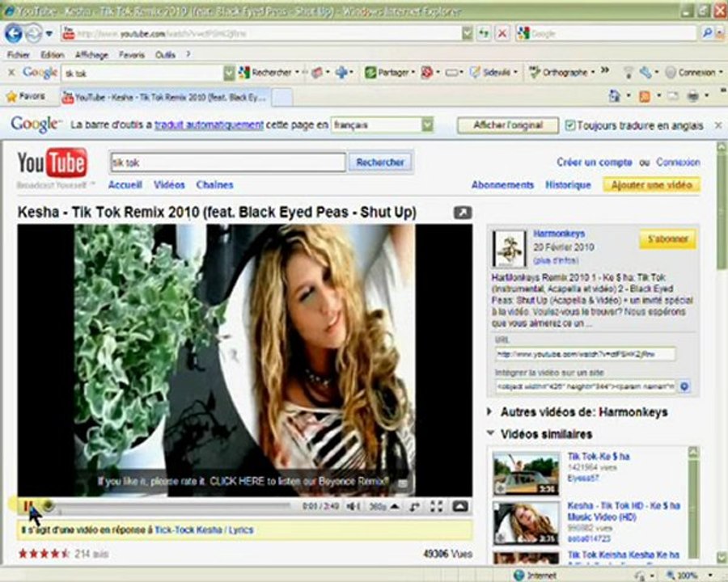
Task: Click the YouTube logo
Action: coord(52,163)
